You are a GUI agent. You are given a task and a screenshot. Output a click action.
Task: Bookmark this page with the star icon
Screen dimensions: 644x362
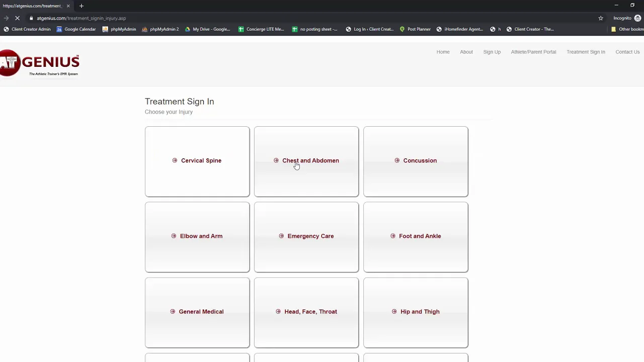click(x=601, y=18)
